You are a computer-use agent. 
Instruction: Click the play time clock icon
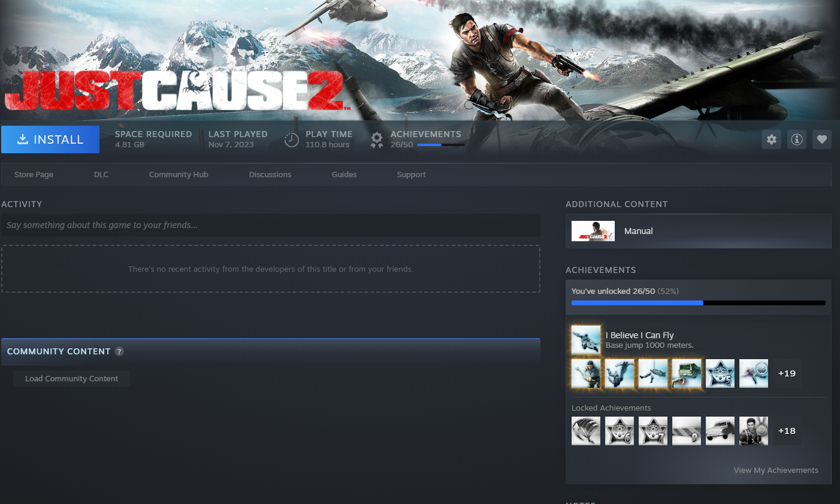pyautogui.click(x=291, y=140)
